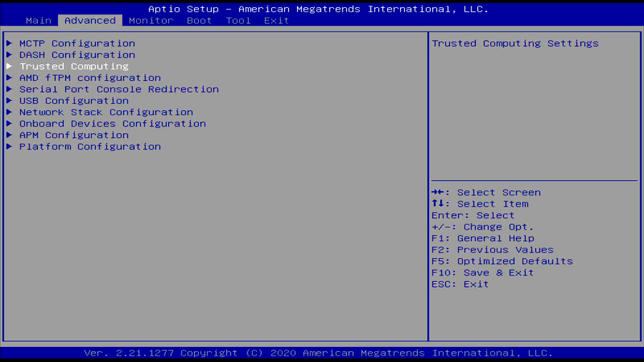Click the arrow beside Serial Port Console Redirection
644x362 pixels.
coord(9,89)
